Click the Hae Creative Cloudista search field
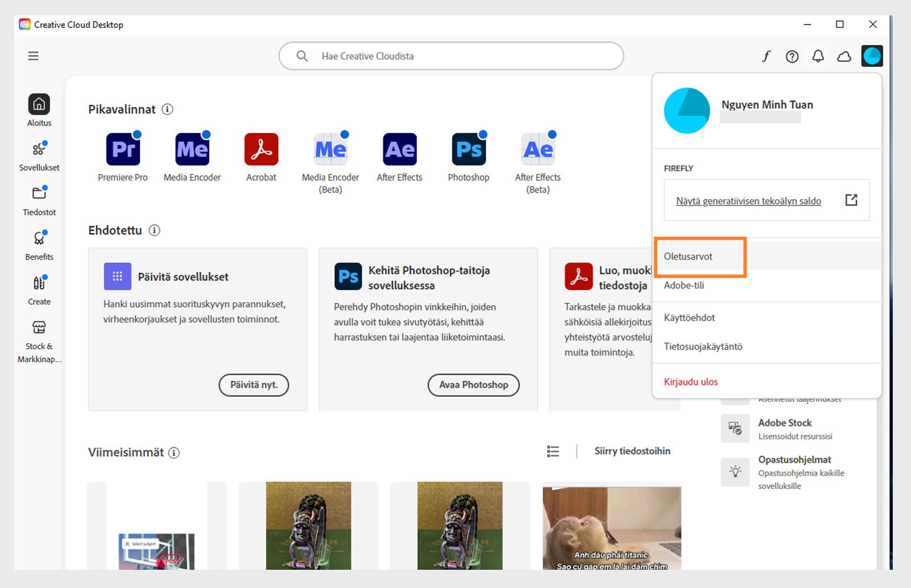Viewport: 911px width, 588px height. (451, 56)
